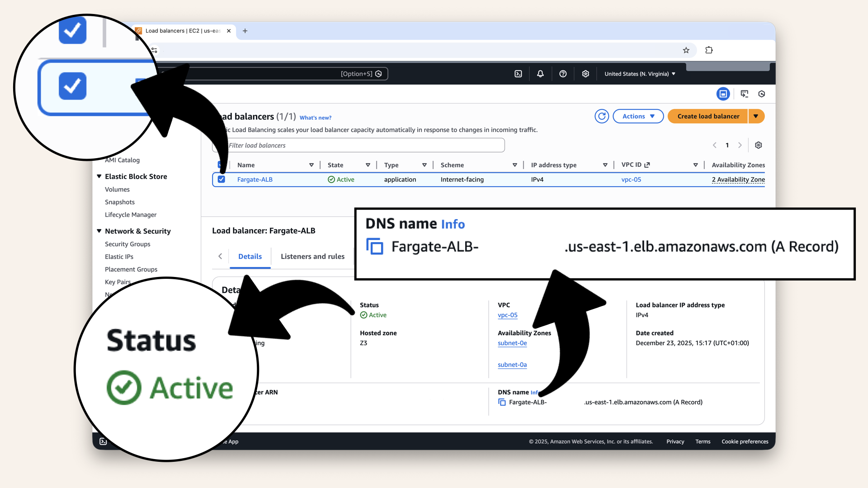Image resolution: width=868 pixels, height=488 pixels.
Task: Switch to Listeners and rules tab
Action: point(312,256)
